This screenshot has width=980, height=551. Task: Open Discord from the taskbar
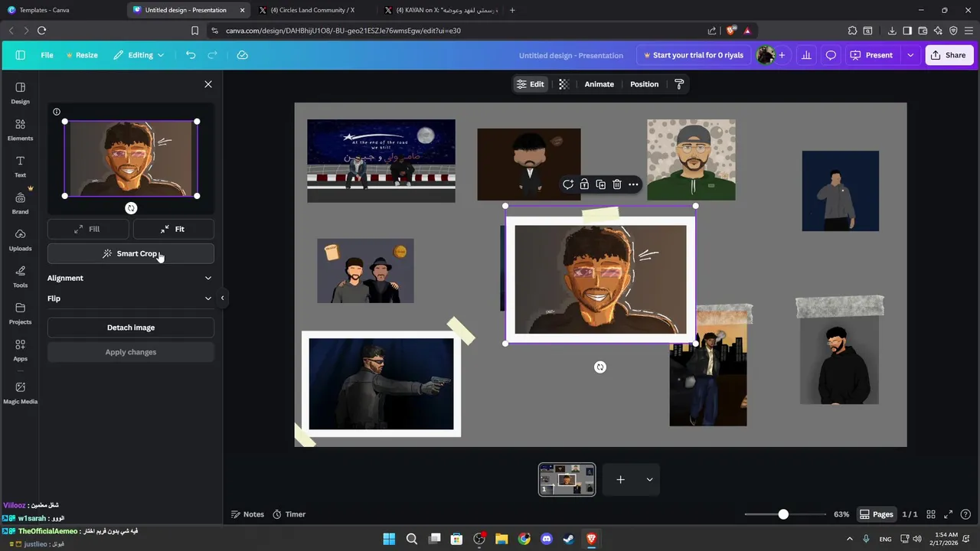pos(546,539)
